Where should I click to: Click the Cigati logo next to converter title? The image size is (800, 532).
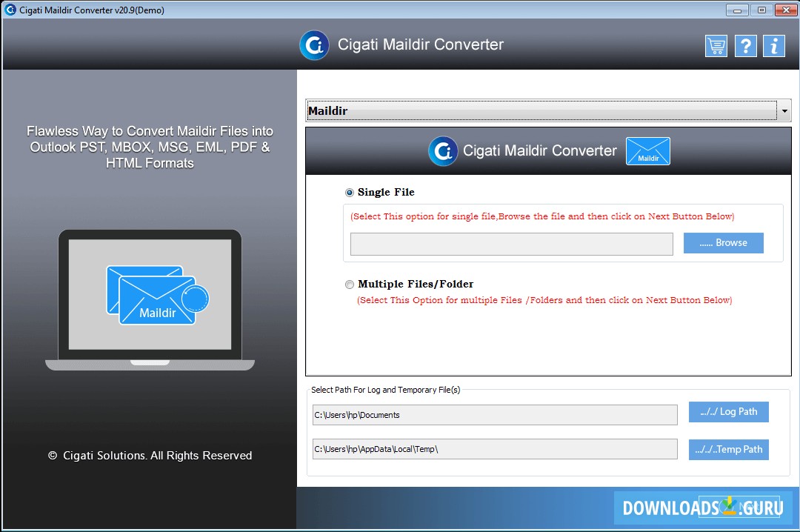(x=442, y=151)
